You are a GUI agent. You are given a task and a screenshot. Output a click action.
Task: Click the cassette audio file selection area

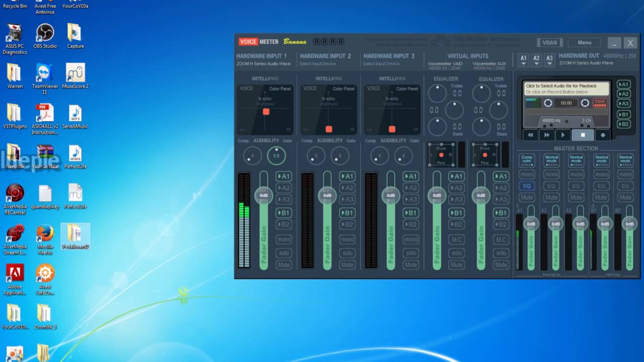pyautogui.click(x=566, y=89)
